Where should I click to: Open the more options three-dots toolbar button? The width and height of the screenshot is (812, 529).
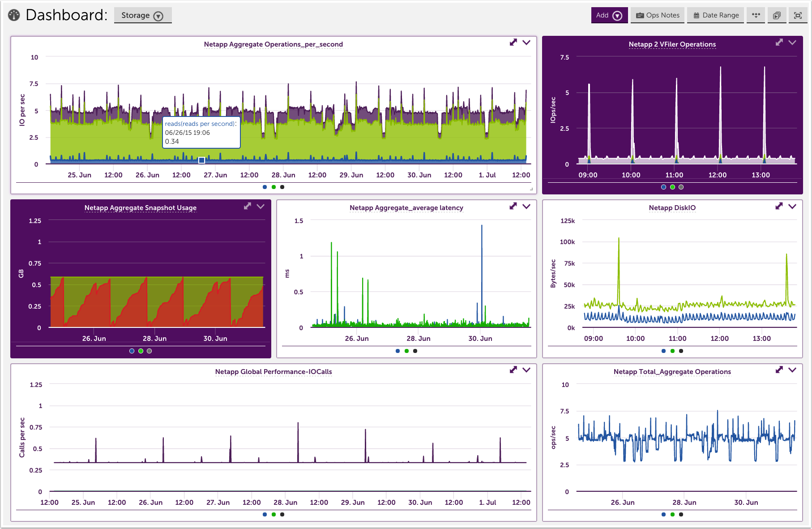pos(756,15)
